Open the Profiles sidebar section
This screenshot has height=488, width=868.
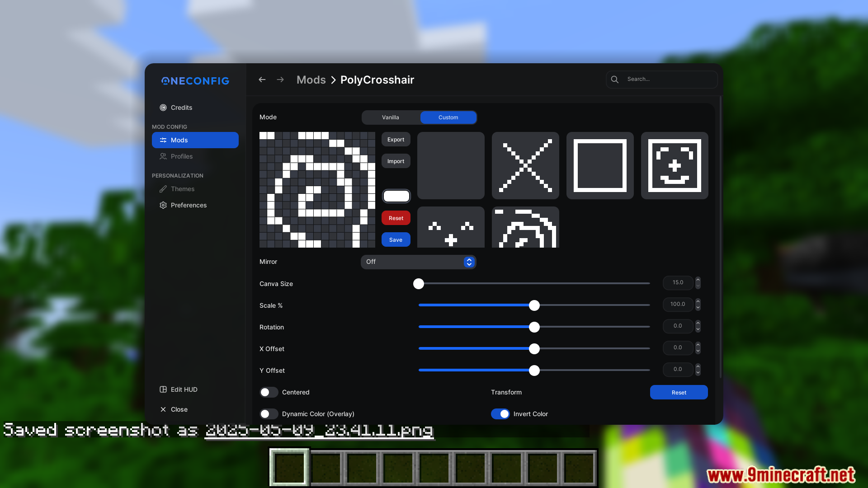point(195,156)
